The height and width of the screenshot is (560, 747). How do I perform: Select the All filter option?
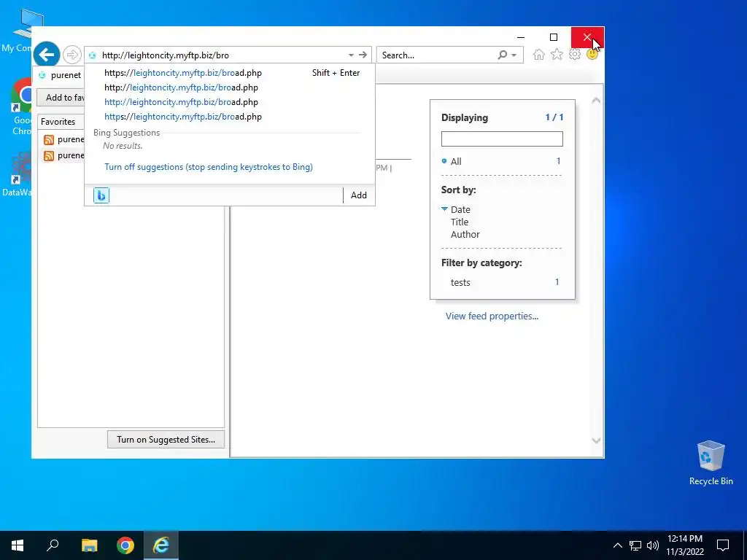point(456,161)
